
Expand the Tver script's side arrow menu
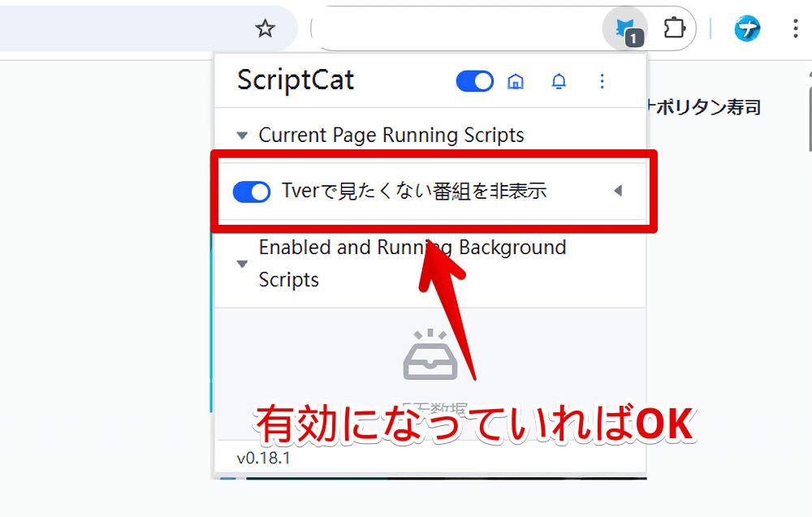point(618,191)
